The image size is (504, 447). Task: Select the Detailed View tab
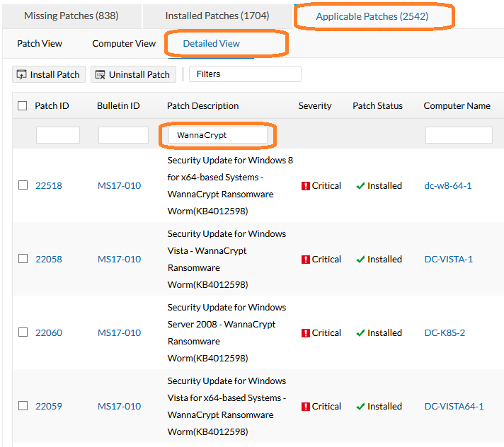point(211,43)
